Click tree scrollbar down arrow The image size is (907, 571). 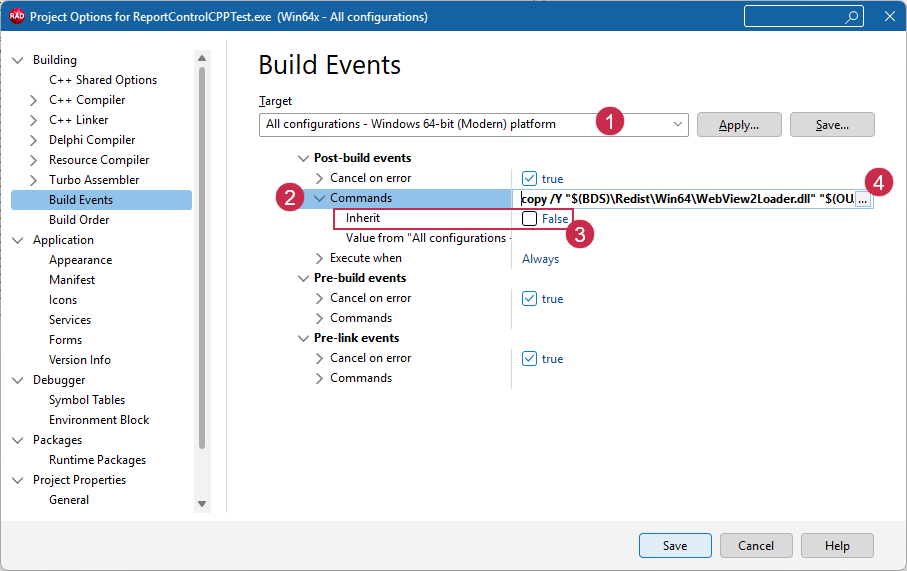[x=202, y=504]
